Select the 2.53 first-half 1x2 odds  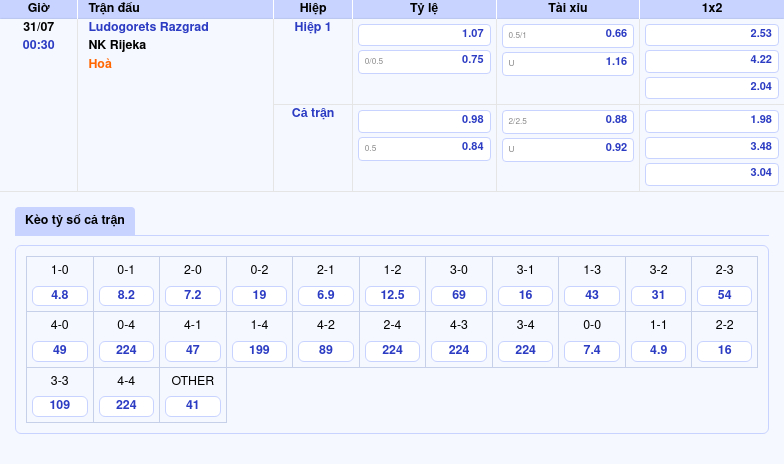(711, 34)
